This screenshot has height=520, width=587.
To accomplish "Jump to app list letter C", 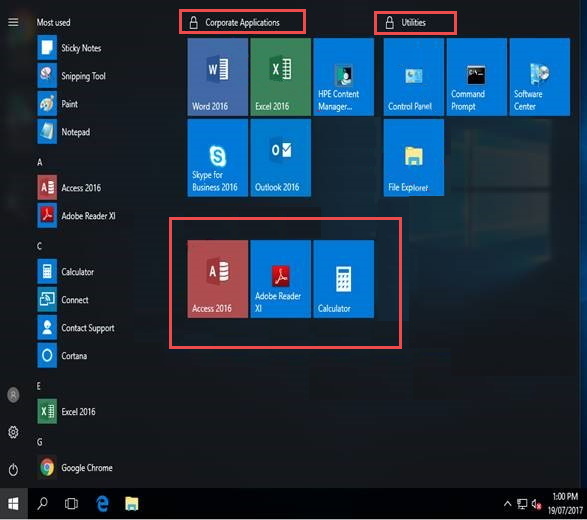I will point(39,246).
